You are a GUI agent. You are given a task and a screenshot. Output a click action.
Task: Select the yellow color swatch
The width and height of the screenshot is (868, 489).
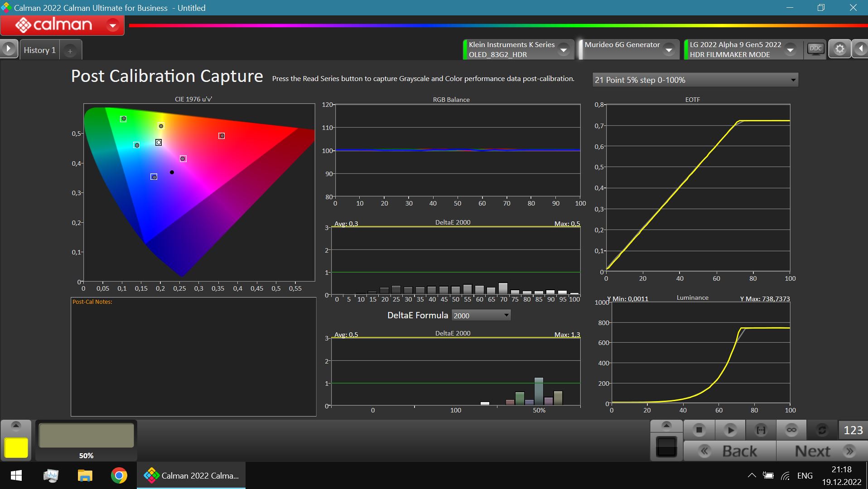point(16,448)
